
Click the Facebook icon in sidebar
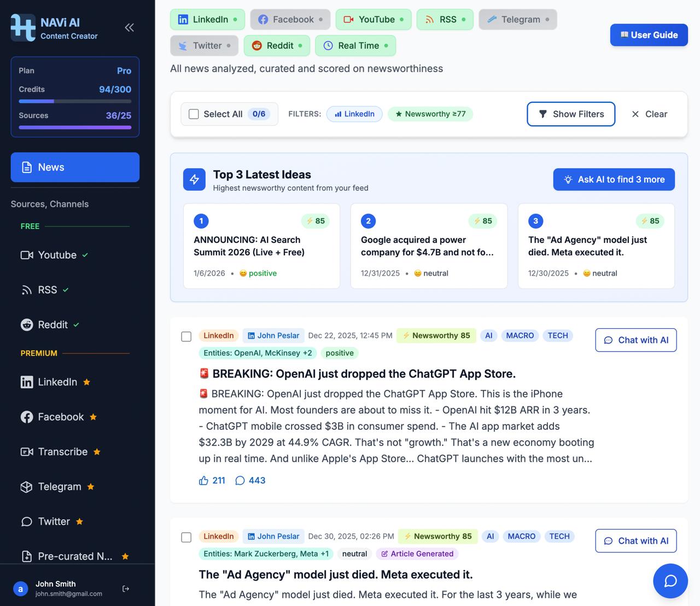(x=27, y=417)
